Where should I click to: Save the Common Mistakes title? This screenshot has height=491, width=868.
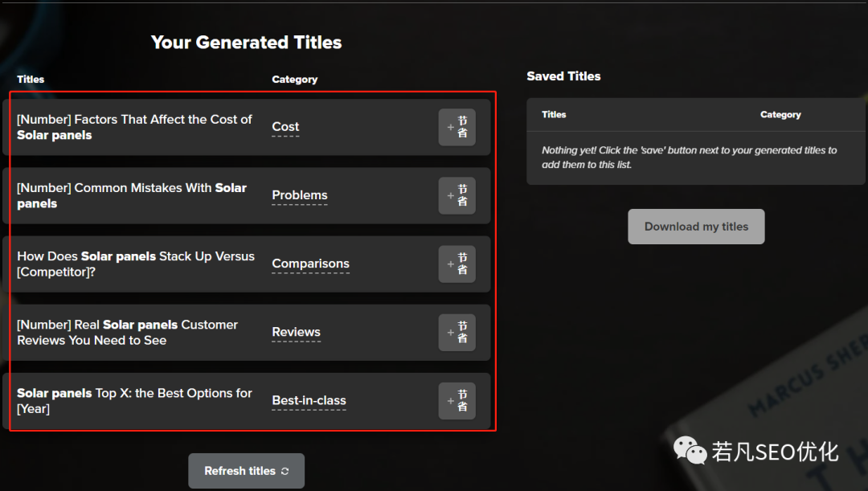tap(457, 196)
